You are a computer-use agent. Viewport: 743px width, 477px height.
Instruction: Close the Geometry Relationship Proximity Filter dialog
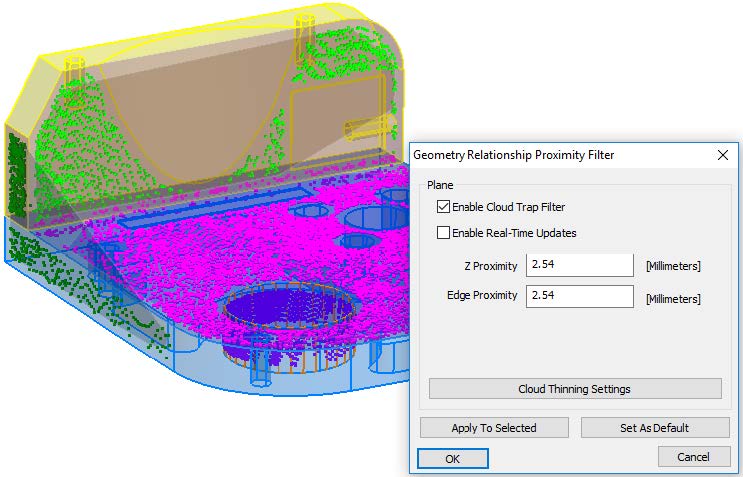point(723,155)
